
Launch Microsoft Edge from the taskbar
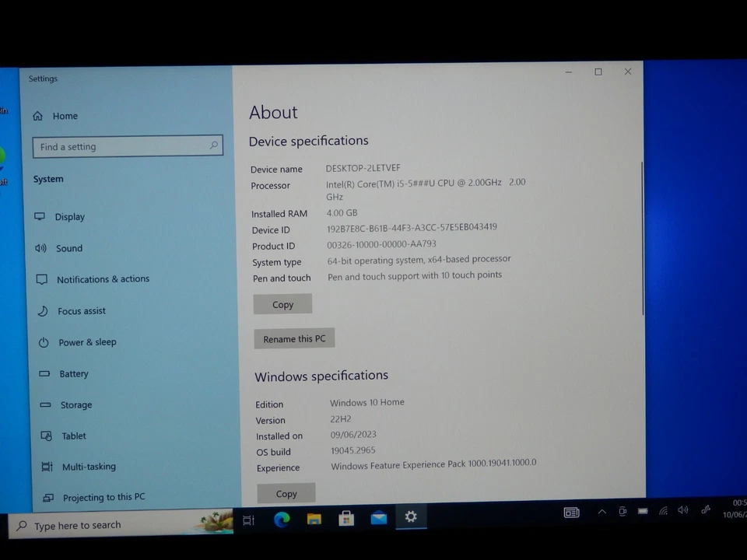[282, 520]
